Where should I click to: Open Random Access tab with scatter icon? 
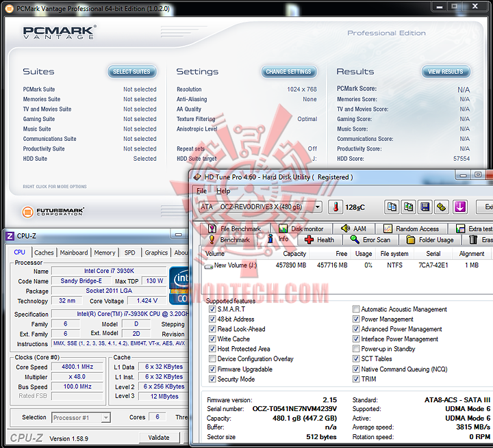click(x=388, y=228)
